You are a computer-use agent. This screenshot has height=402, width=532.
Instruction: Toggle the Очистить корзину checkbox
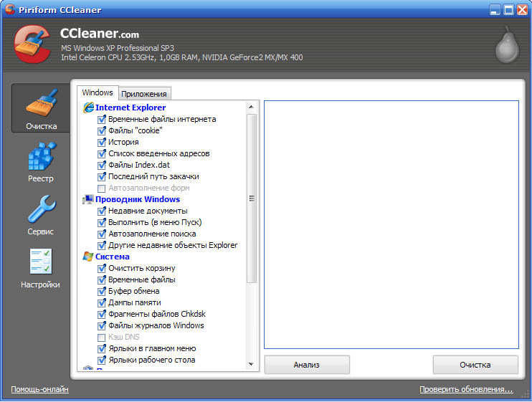click(101, 268)
